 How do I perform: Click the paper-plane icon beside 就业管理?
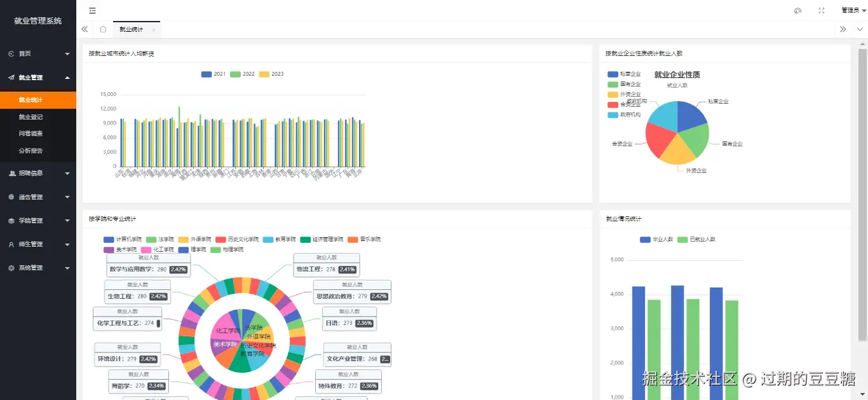click(x=11, y=78)
